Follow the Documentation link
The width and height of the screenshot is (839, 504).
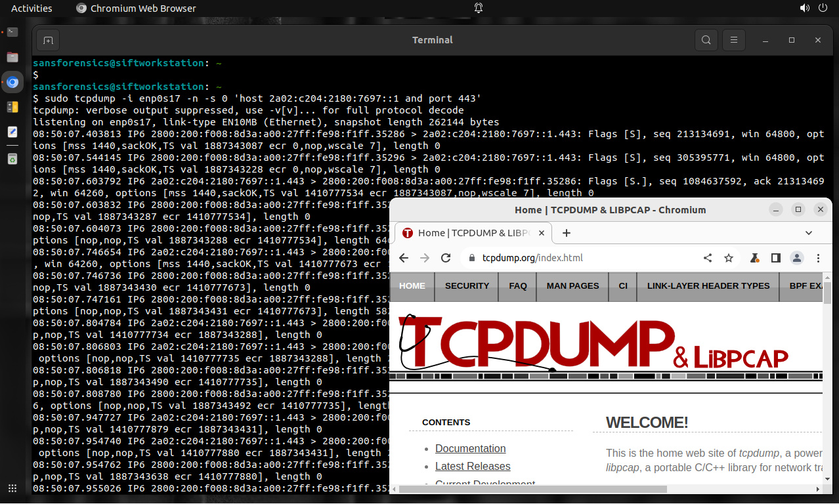pos(471,449)
